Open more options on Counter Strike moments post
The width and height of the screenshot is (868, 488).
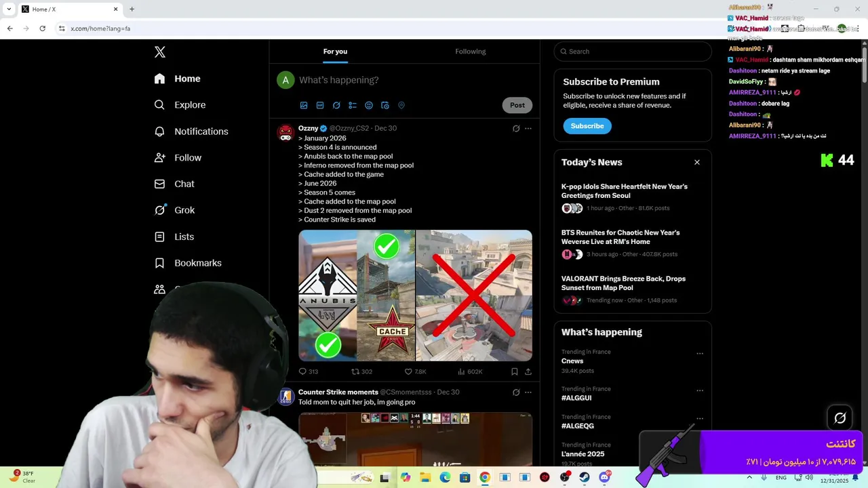[528, 392]
